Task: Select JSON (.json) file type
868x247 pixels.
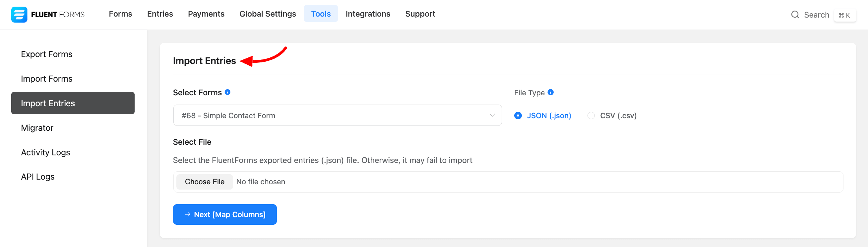Action: coord(518,116)
